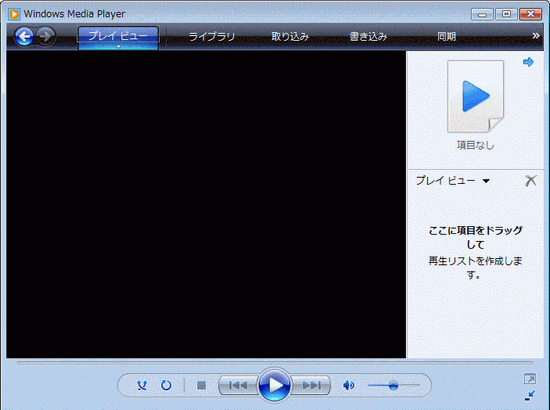The width and height of the screenshot is (550, 410).
Task: Click the 項目なし label
Action: 475,145
